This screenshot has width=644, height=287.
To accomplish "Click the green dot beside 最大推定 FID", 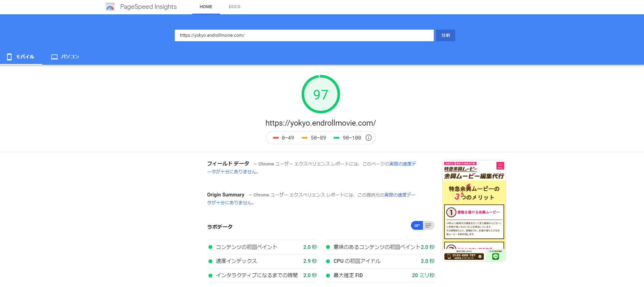I will point(328,275).
